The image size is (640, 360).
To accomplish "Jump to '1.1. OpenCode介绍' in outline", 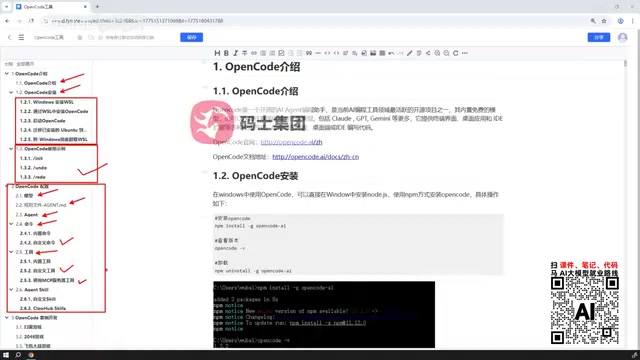I will [x=36, y=83].
